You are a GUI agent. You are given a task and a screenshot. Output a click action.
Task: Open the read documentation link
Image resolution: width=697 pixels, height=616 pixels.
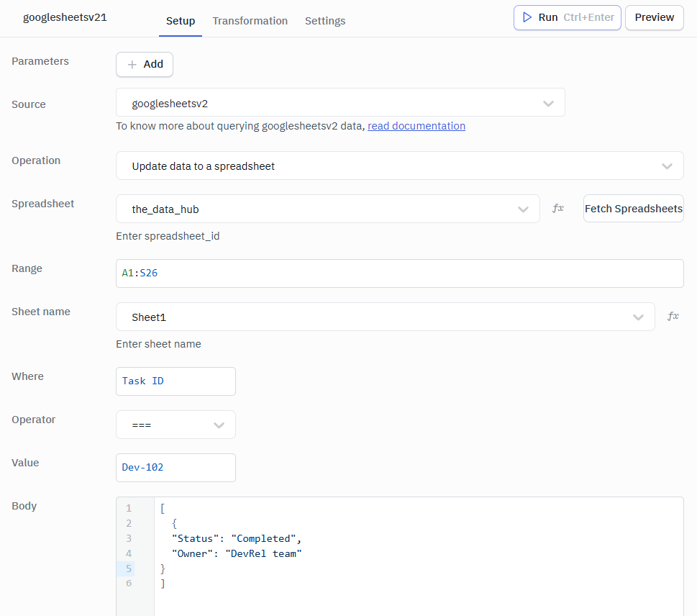pos(416,126)
